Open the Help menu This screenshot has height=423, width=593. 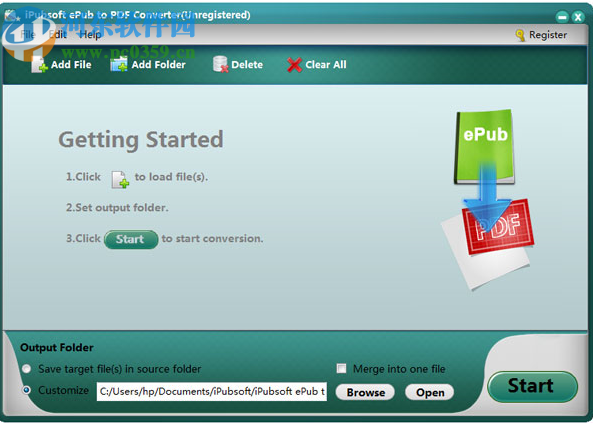[90, 35]
